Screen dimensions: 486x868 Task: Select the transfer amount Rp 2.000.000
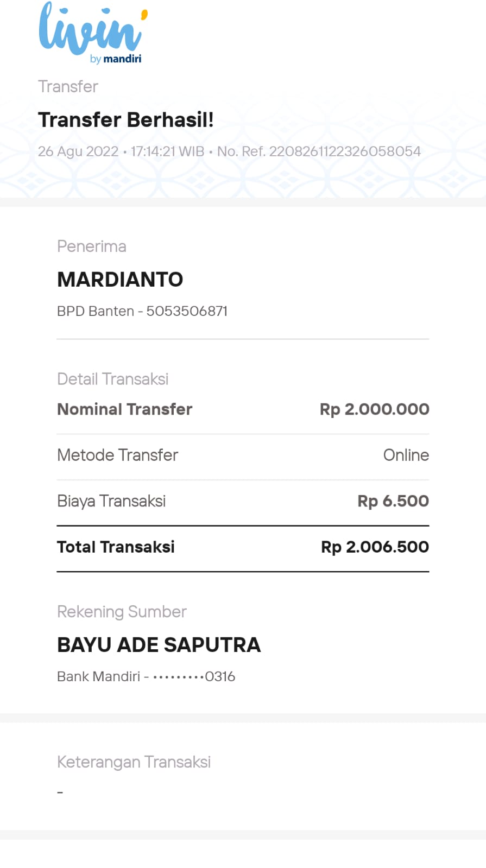tap(374, 409)
